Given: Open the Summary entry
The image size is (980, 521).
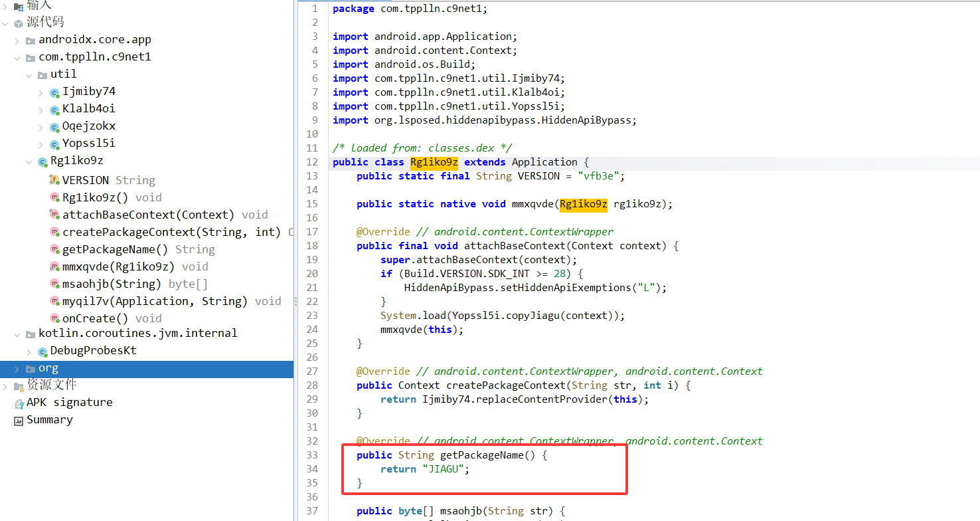Looking at the screenshot, I should pos(50,420).
